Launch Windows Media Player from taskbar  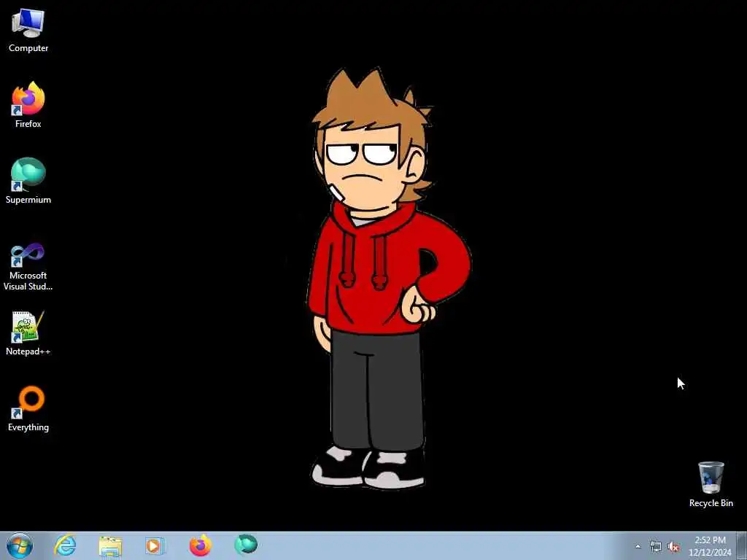pos(155,545)
